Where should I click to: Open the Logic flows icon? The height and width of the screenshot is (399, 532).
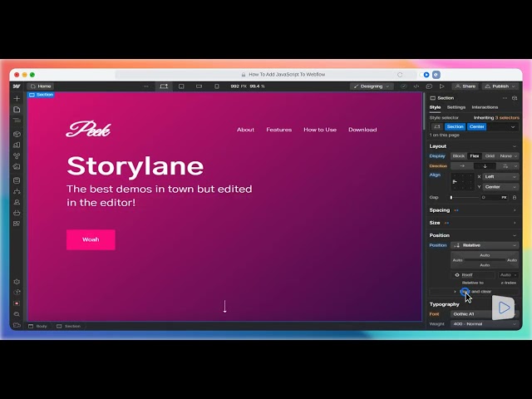[17, 191]
